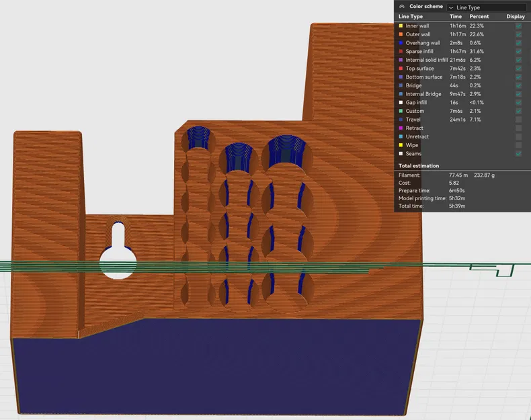Click the 77.45 m filament length value
Image resolution: width=531 pixels, height=420 pixels.
458,175
